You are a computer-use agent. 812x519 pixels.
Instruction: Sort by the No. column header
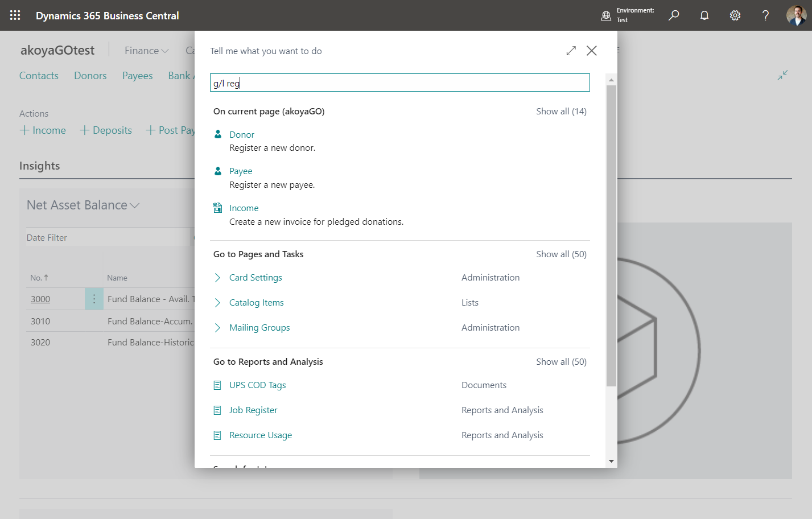click(39, 278)
